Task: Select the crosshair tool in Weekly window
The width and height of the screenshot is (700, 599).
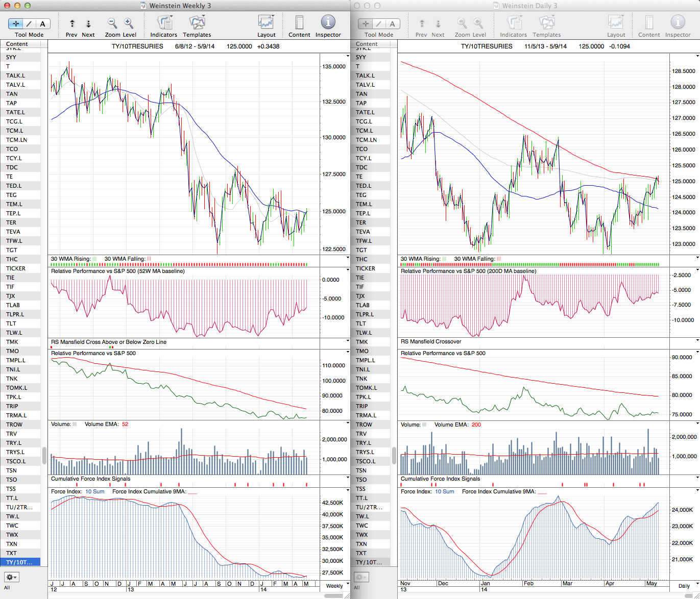Action: point(16,23)
